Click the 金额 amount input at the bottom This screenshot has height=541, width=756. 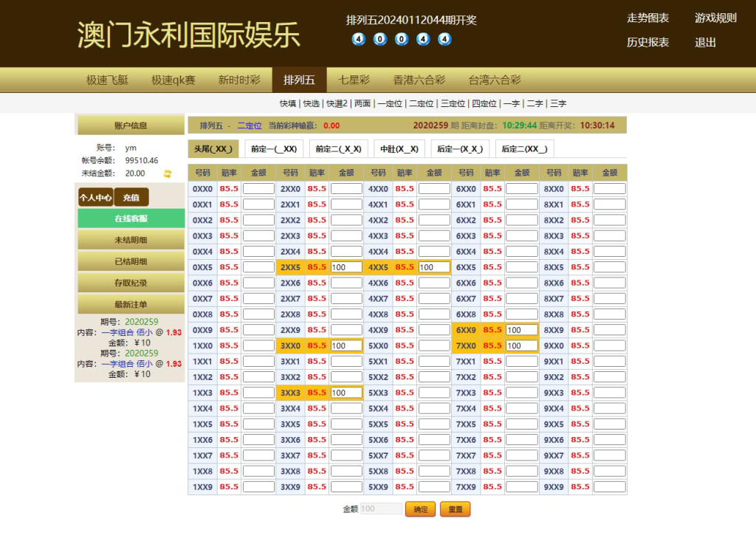[381, 509]
